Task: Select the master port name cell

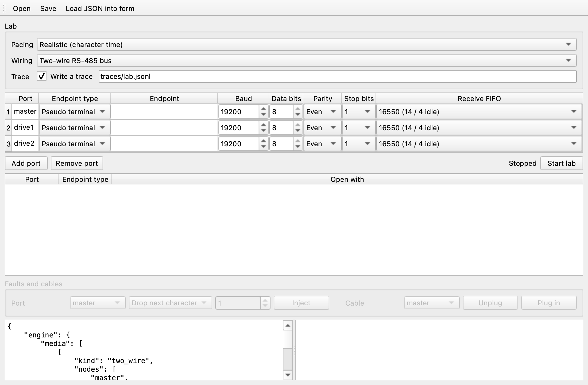Action: point(25,111)
